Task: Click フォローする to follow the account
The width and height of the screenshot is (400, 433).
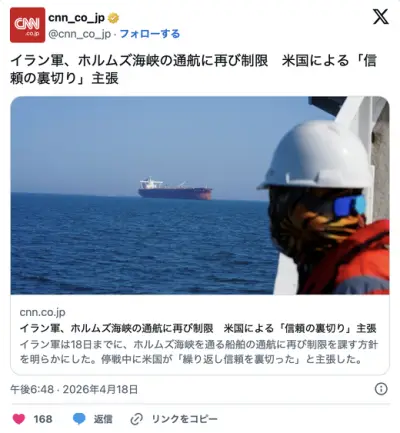Action: click(x=150, y=34)
